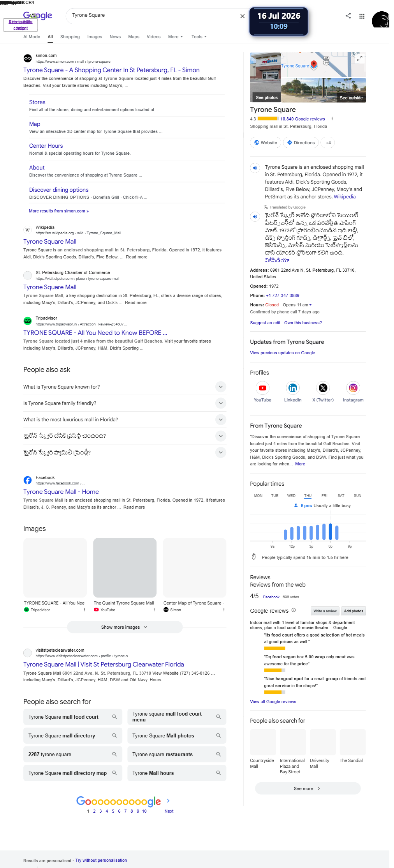Expand opening hours next to 'Opens 11 am'
Screen dimensions: 394x868
[x=310, y=305]
